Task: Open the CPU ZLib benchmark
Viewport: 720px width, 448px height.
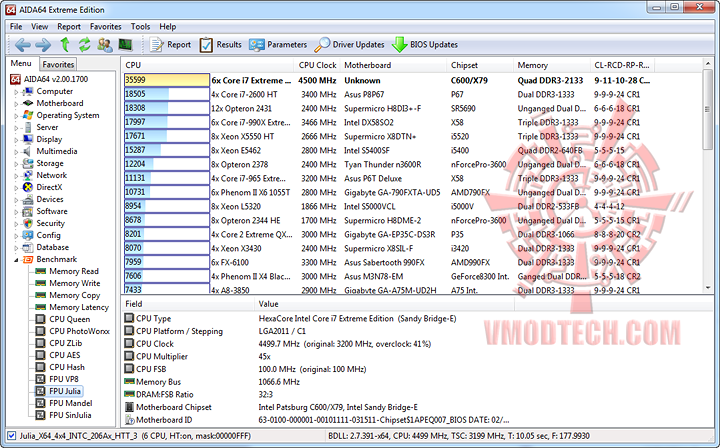Action: click(66, 343)
